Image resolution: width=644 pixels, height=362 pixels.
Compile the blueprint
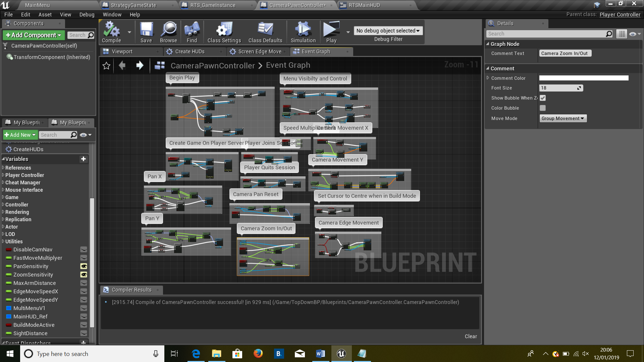pyautogui.click(x=111, y=33)
